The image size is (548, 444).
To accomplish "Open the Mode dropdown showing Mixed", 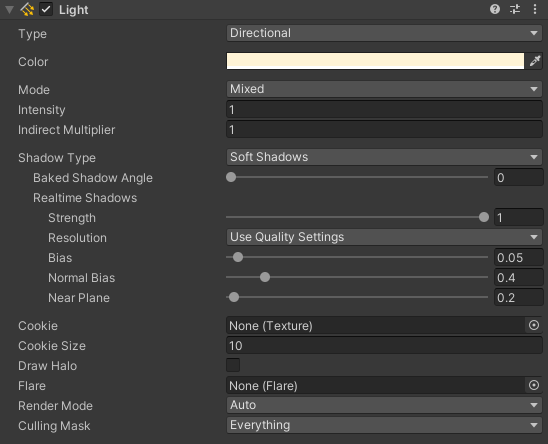I will click(x=384, y=89).
